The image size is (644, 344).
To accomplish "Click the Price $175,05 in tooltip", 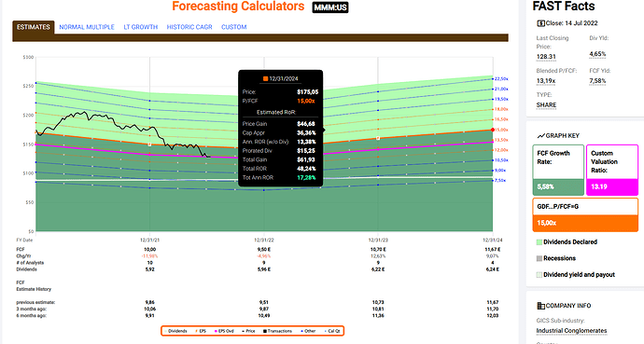I will pos(307,92).
